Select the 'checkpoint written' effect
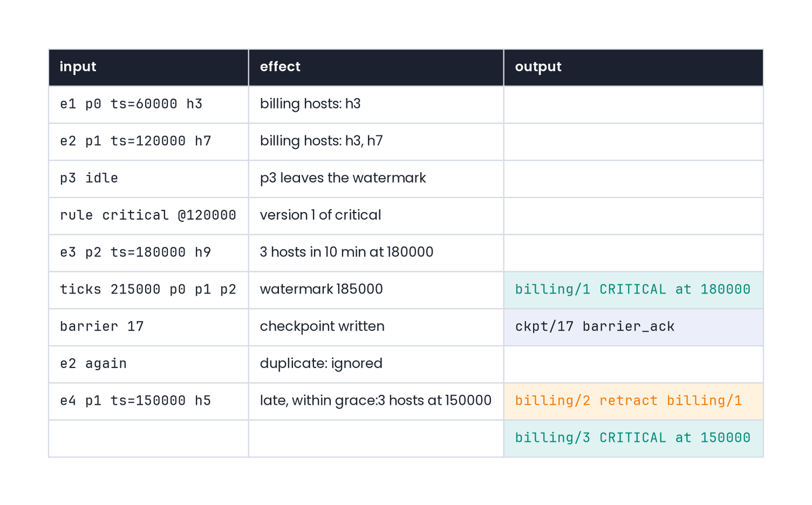The image size is (812, 505). (x=376, y=327)
